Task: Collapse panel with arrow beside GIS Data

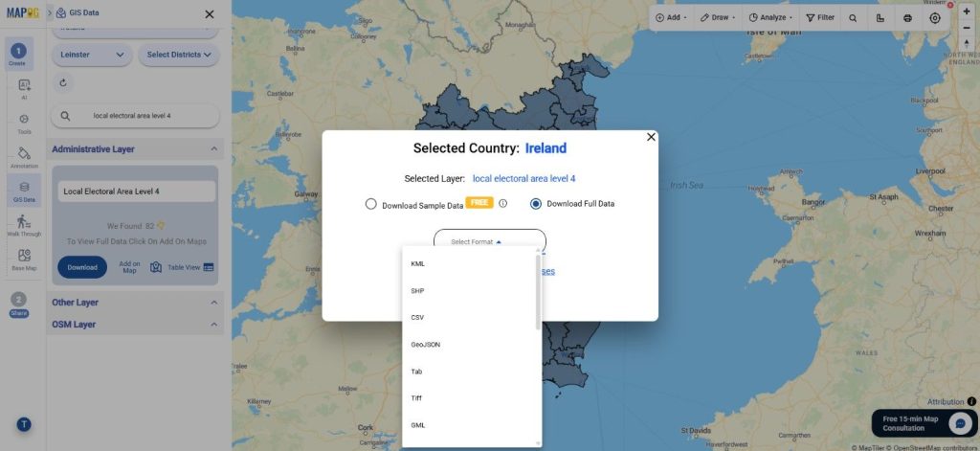Action: click(x=50, y=12)
